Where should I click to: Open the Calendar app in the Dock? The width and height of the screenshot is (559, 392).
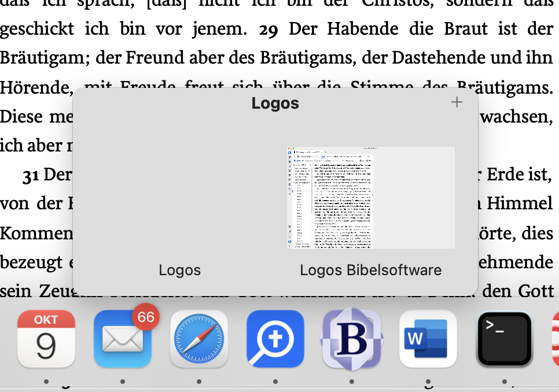(46, 339)
